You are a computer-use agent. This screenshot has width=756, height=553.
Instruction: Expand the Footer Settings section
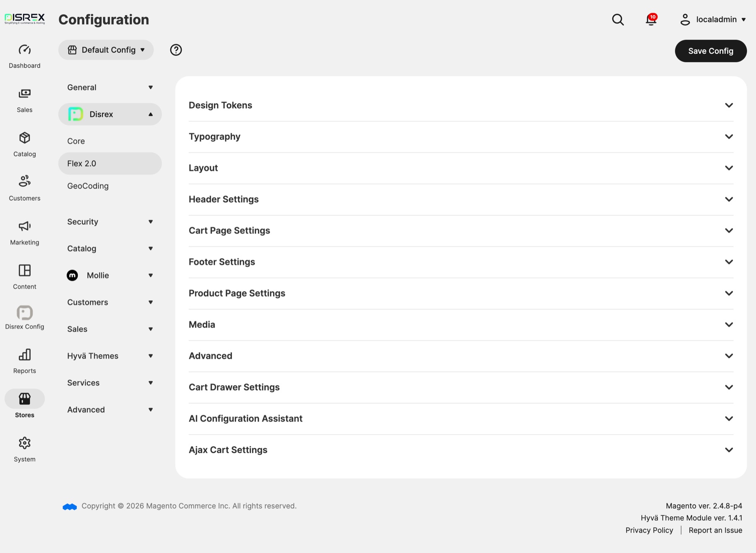461,262
